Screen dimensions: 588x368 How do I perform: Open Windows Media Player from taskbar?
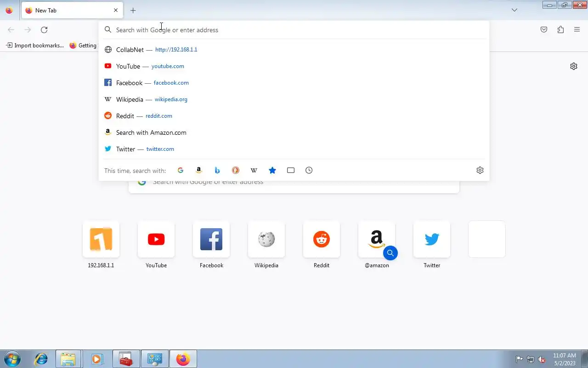click(97, 359)
